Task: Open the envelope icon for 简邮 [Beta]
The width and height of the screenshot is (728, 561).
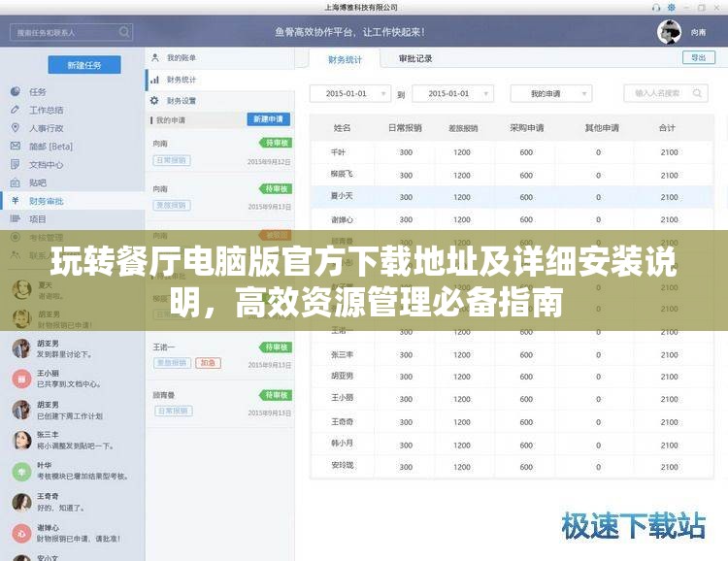Action: (x=16, y=146)
